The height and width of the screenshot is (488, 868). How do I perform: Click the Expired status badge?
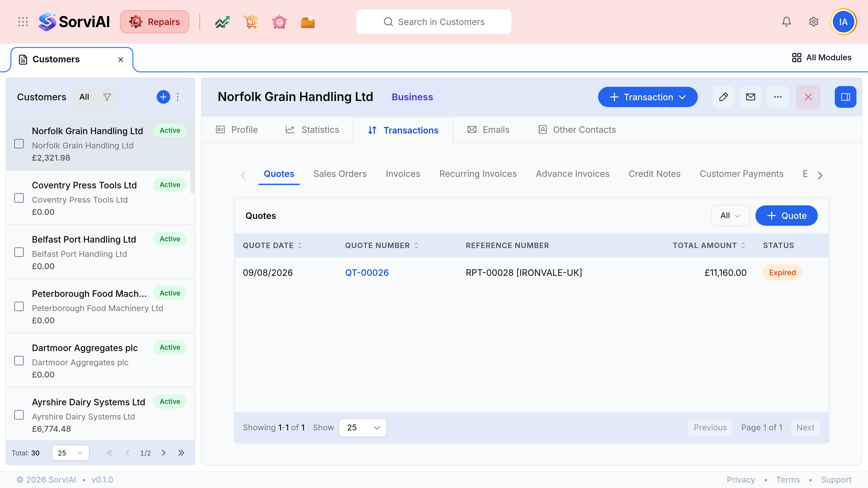tap(782, 272)
